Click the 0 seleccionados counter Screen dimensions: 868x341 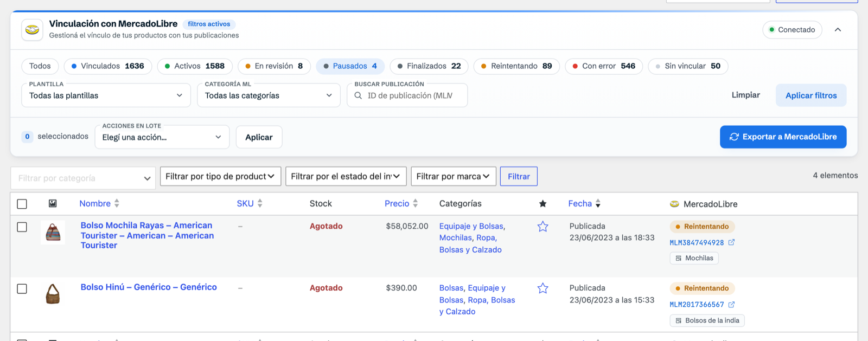click(55, 136)
